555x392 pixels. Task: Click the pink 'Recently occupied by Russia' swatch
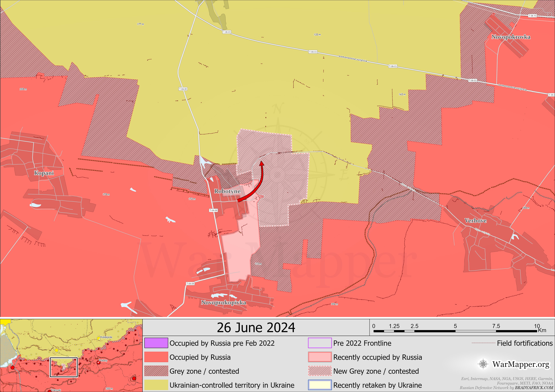click(x=320, y=357)
